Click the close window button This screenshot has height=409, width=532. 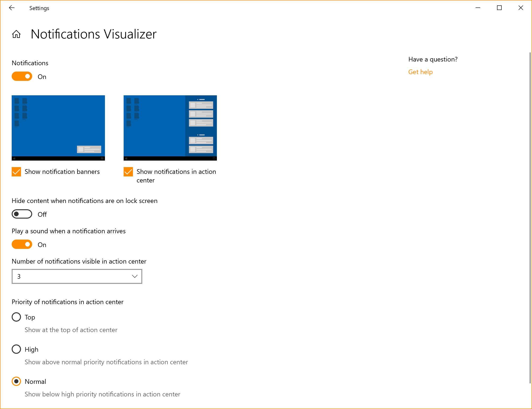click(x=521, y=7)
